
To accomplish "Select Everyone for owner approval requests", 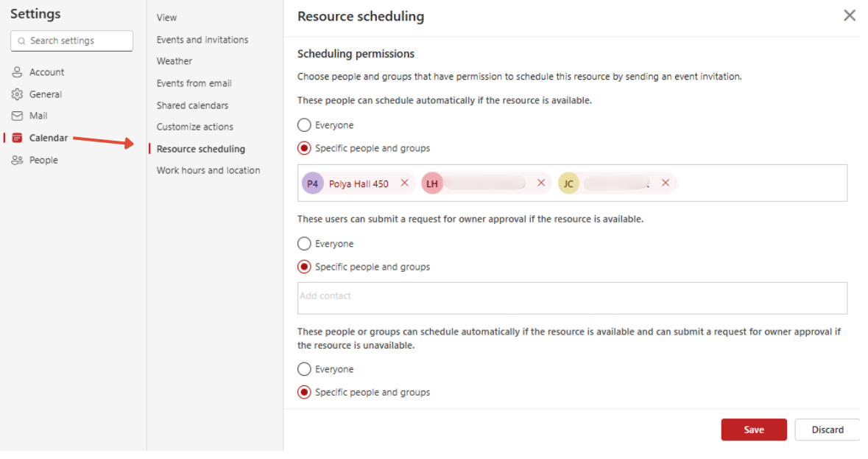I will 304,244.
